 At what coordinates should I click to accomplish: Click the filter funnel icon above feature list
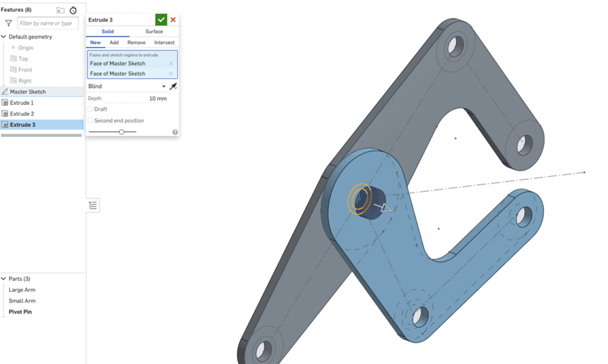(8, 23)
